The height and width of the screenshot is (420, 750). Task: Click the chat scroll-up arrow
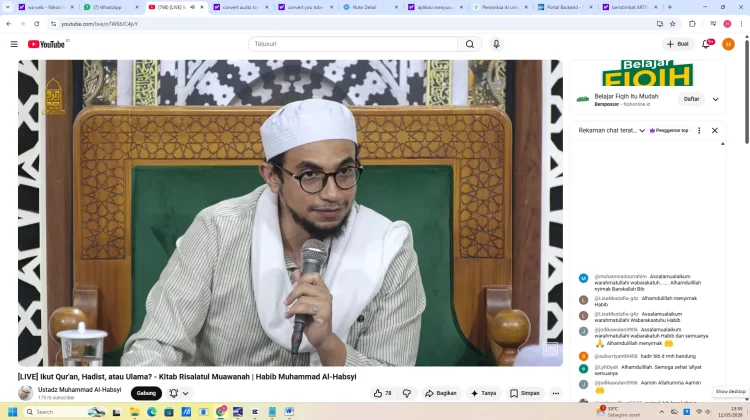722,144
